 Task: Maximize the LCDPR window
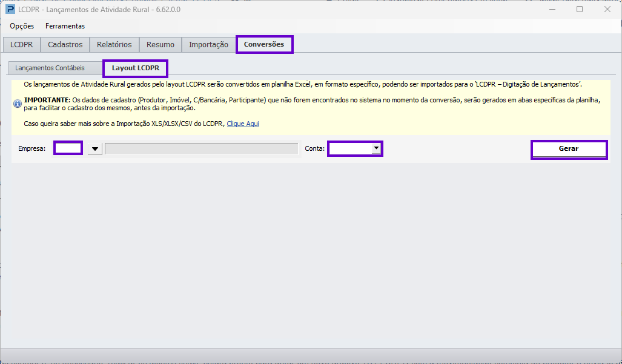[580, 9]
